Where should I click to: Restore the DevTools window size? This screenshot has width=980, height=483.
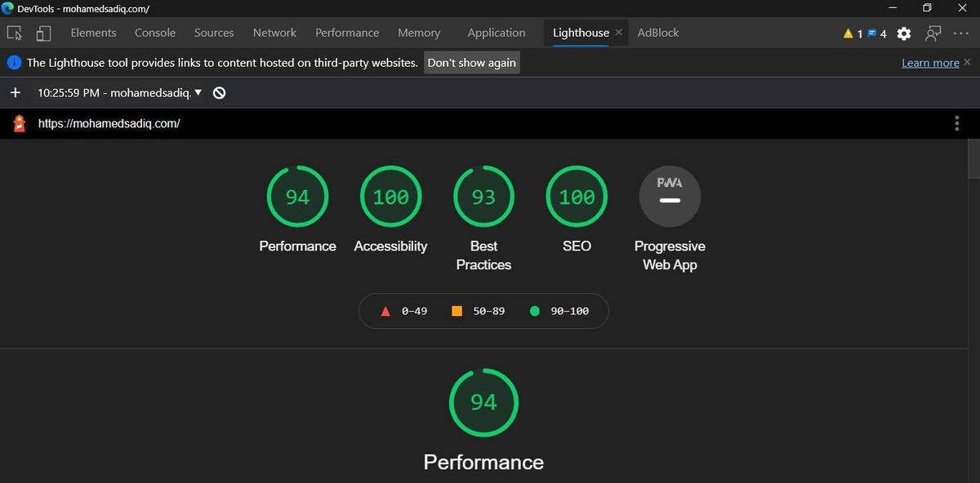click(x=927, y=8)
